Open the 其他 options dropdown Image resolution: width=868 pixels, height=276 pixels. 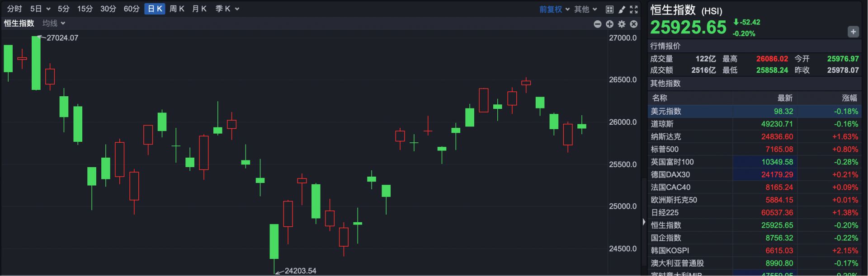(x=585, y=9)
